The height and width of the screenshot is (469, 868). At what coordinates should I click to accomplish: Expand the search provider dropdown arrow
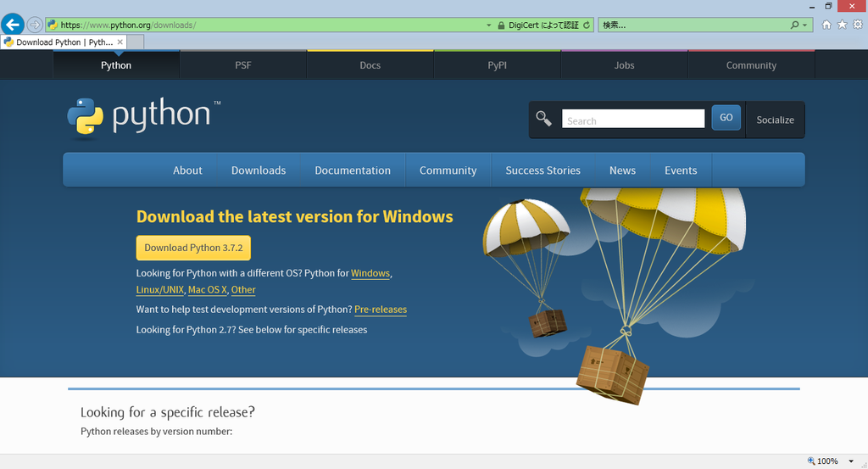[805, 25]
